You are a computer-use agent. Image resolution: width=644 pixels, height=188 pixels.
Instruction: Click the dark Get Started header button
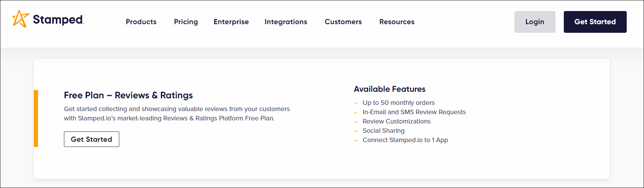595,22
